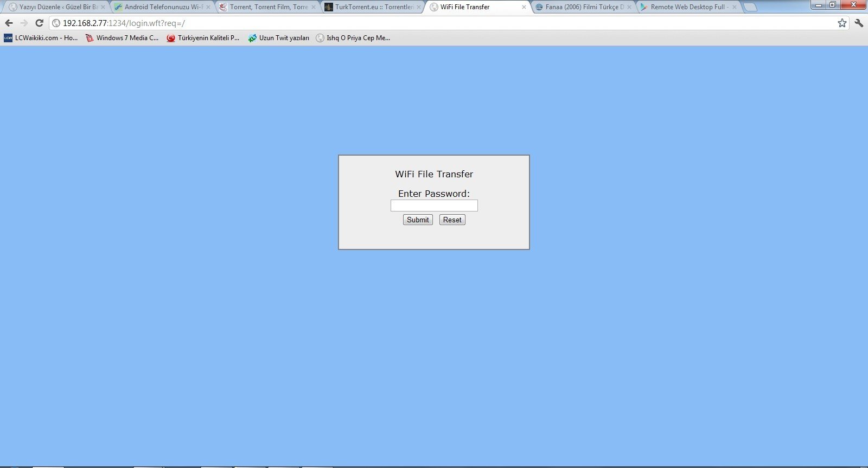This screenshot has height=468, width=868.
Task: Close the TurkTorrent.eu tab
Action: click(418, 7)
